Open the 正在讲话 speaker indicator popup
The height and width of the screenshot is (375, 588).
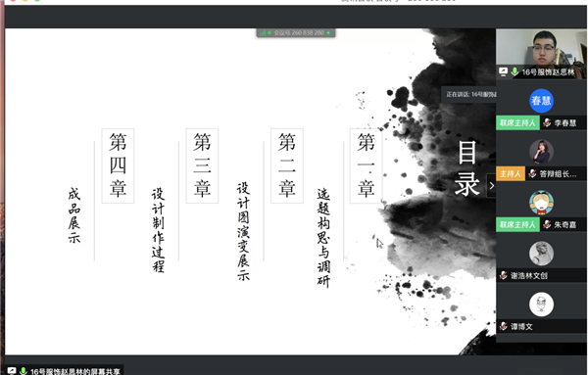coord(468,94)
